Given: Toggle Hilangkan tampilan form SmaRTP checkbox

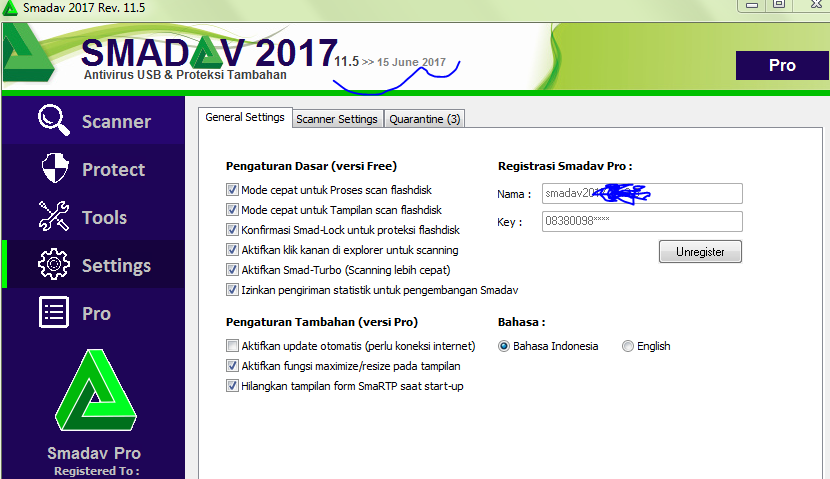Looking at the screenshot, I should (232, 386).
